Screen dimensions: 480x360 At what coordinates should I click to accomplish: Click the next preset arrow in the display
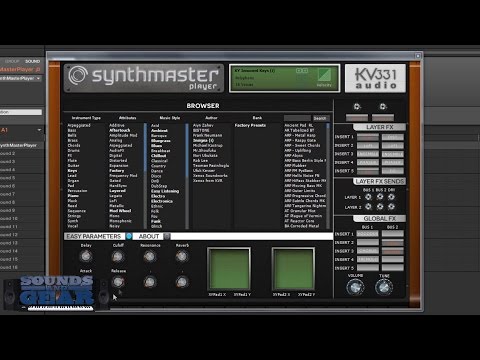click(305, 71)
